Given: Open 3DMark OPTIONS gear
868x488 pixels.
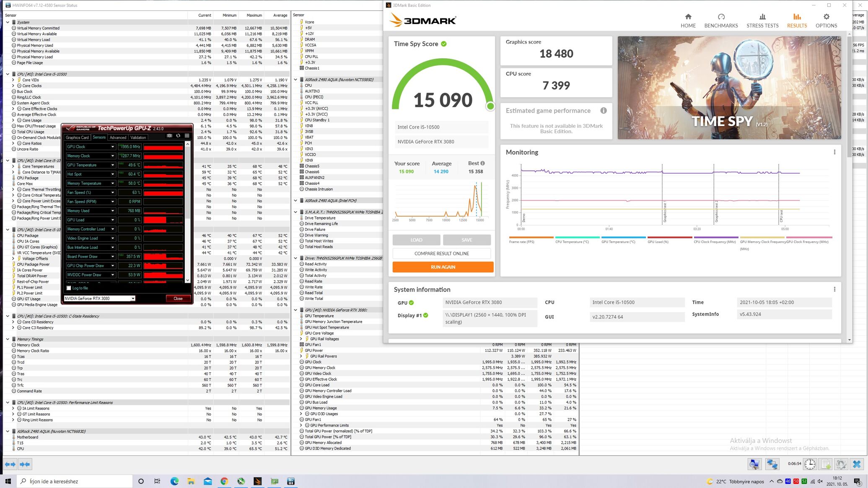Looking at the screenshot, I should 826,17.
